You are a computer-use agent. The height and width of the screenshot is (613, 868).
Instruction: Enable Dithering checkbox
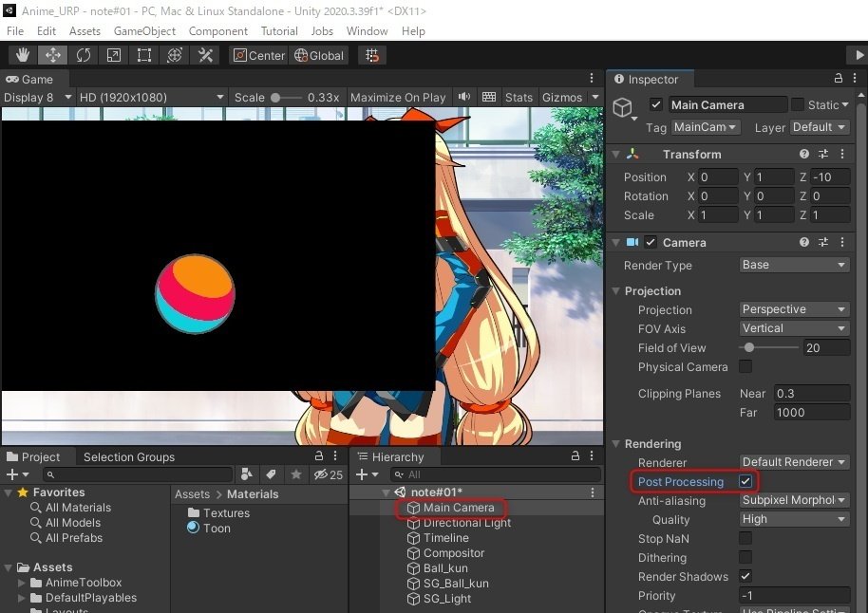tap(745, 557)
